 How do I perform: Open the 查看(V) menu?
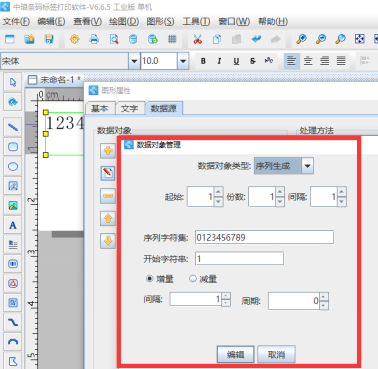[x=87, y=22]
